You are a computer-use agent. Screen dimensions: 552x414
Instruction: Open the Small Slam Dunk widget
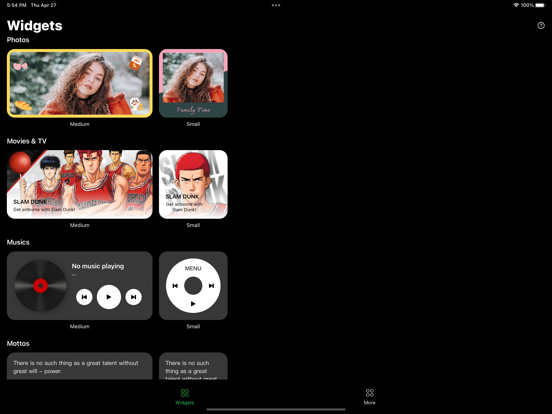pos(193,184)
